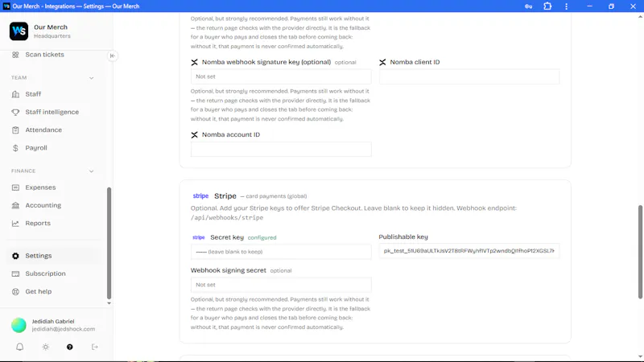The image size is (644, 362).
Task: Click the 'configured' status label
Action: click(x=262, y=237)
